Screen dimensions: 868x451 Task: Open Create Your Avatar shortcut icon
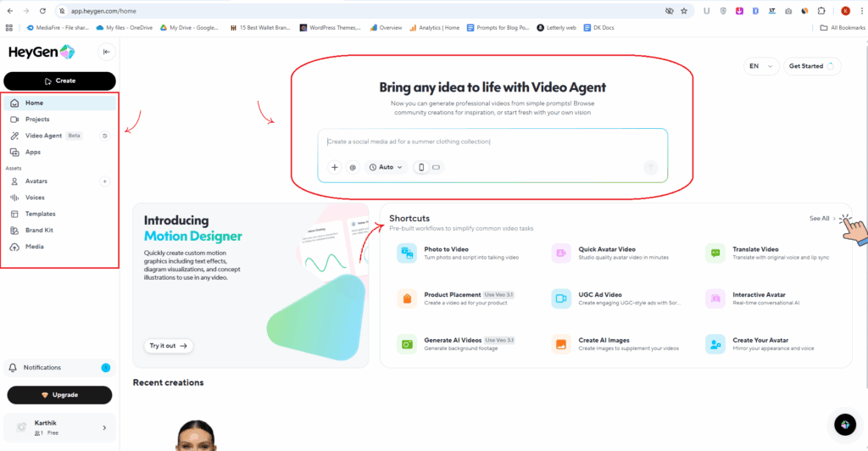715,344
